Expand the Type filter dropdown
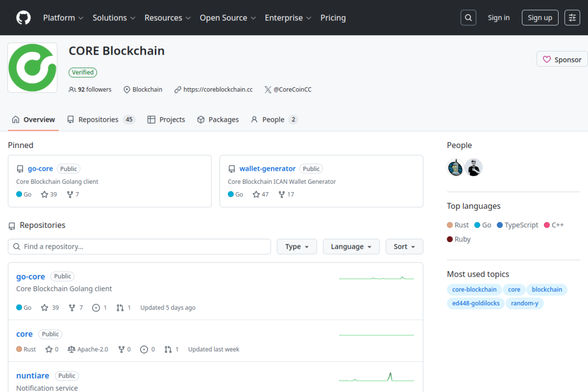 pos(296,247)
